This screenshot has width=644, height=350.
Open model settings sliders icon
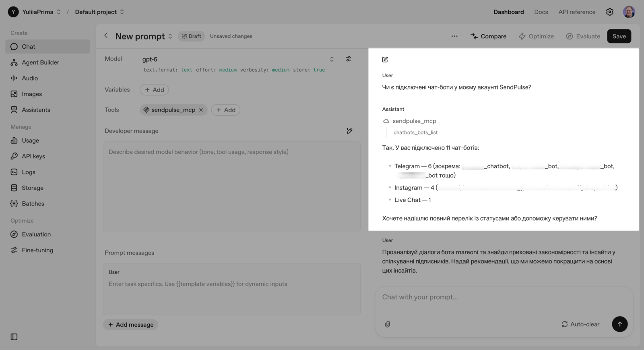[349, 59]
